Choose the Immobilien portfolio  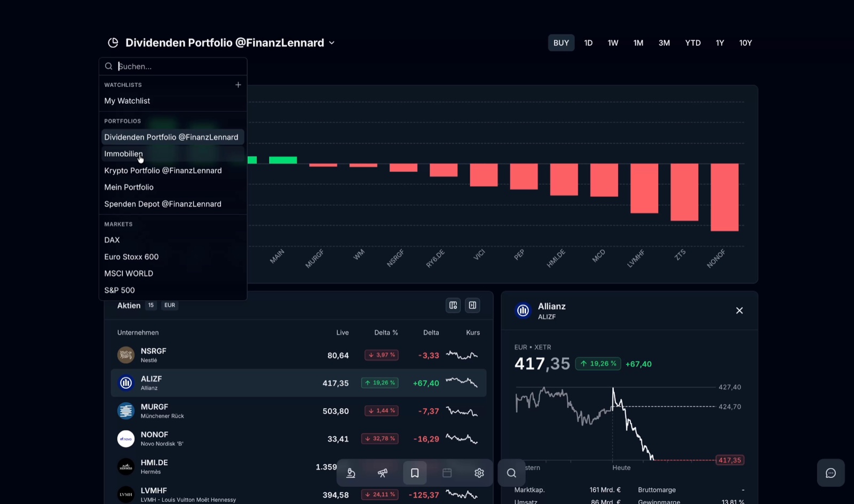tap(173, 154)
